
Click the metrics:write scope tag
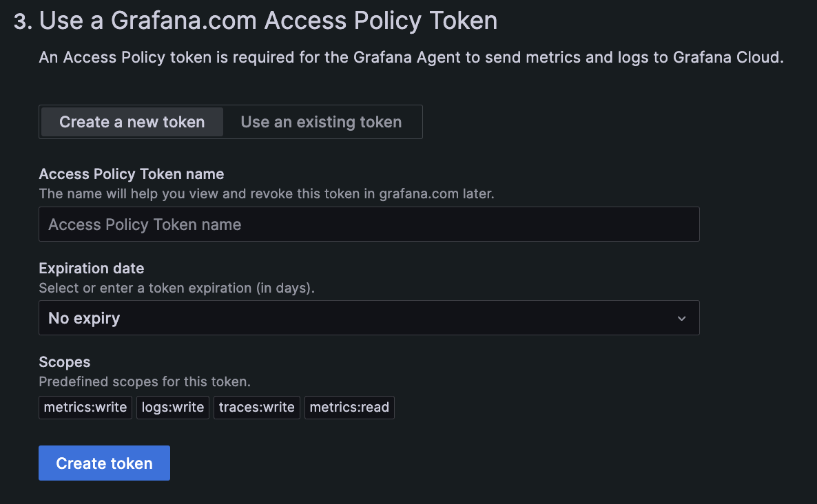click(85, 407)
